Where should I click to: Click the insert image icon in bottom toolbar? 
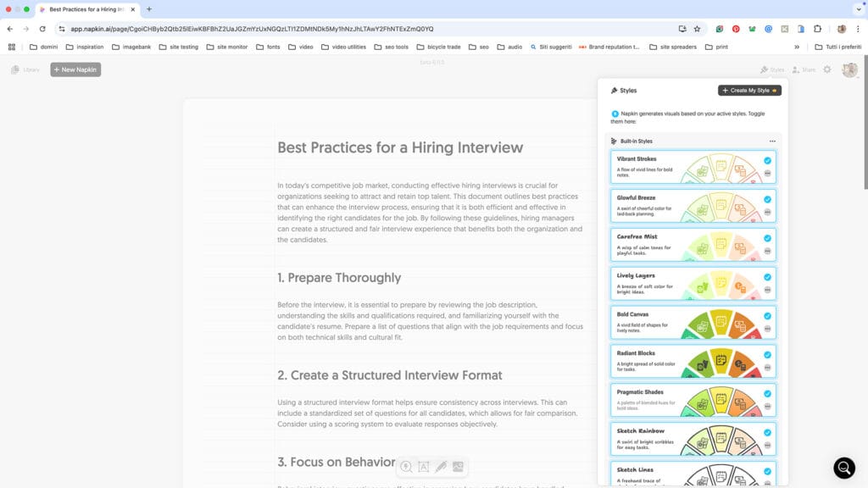[x=458, y=467]
